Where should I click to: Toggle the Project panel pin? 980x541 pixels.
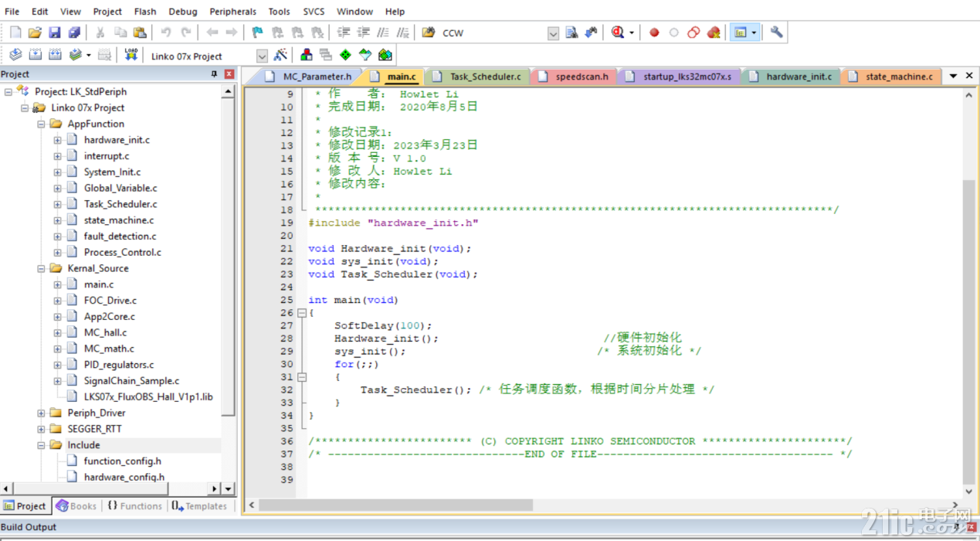click(x=215, y=74)
